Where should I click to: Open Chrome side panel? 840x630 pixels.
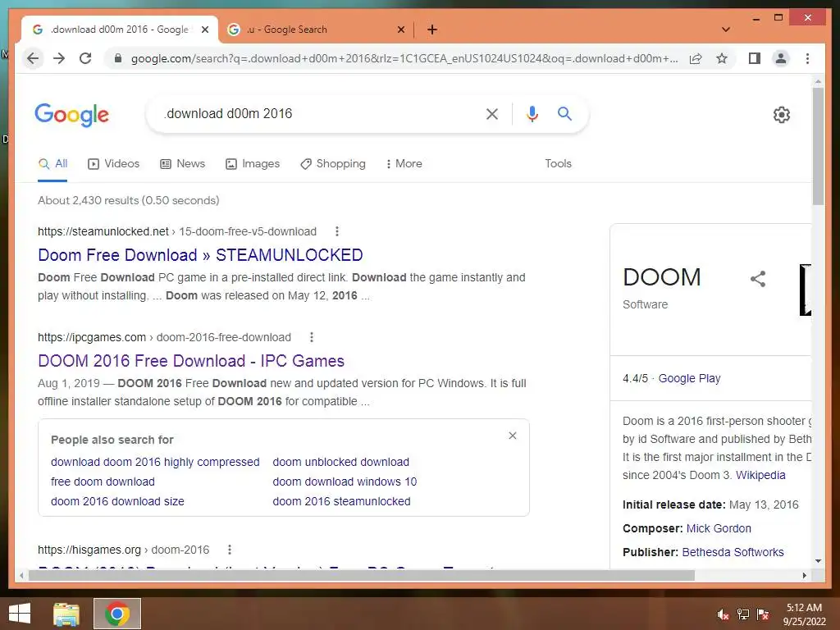pos(755,58)
